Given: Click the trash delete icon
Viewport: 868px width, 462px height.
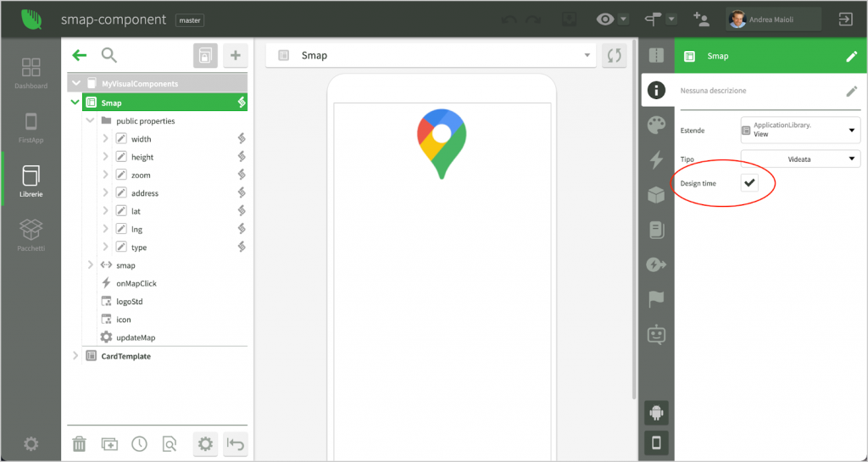Looking at the screenshot, I should [79, 443].
